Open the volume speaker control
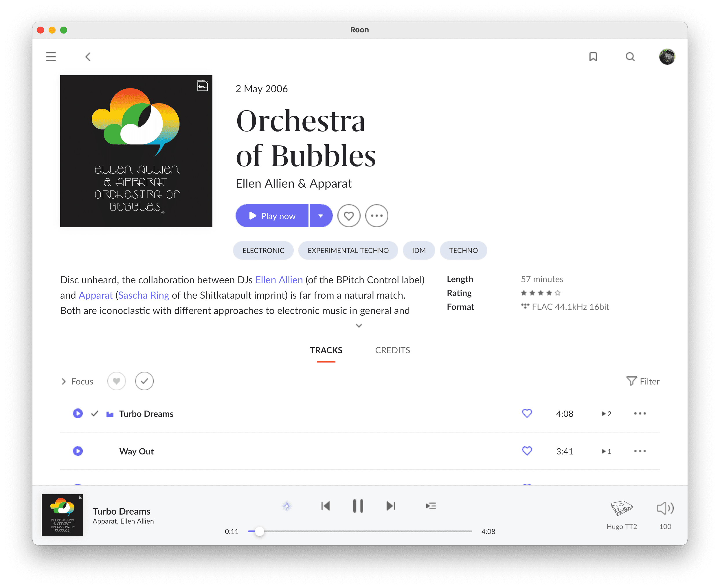 coord(665,508)
